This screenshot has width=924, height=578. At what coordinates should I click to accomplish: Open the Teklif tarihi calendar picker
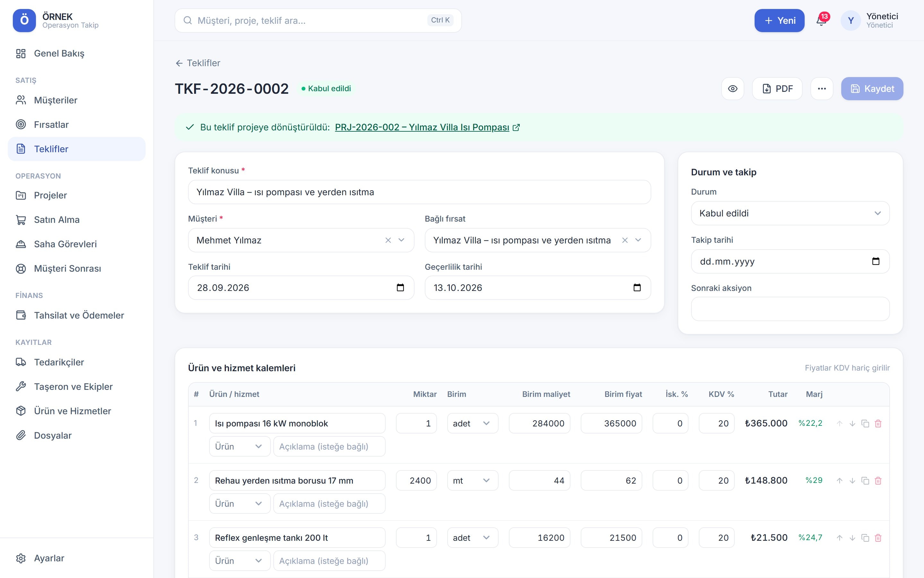coord(400,287)
